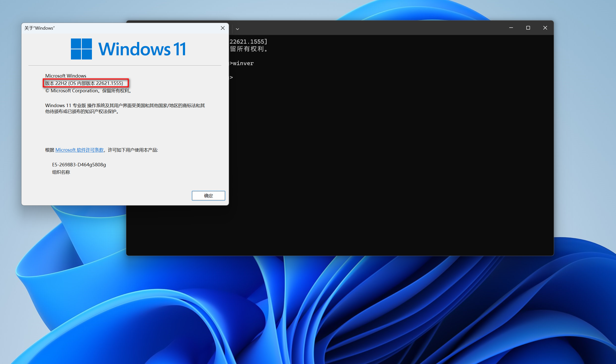This screenshot has width=616, height=364.
Task: Click empty desktop wallpaper area
Action: click(x=588, y=148)
